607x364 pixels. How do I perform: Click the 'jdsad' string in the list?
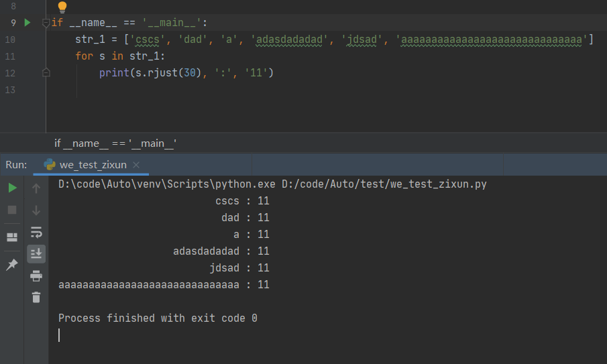pyautogui.click(x=362, y=40)
